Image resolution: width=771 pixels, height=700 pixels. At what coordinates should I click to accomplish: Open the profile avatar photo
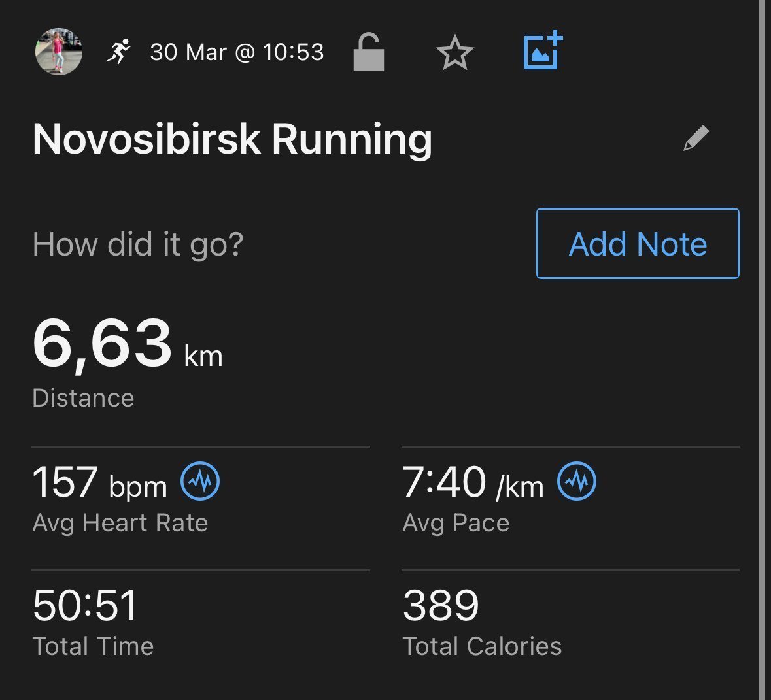58,52
